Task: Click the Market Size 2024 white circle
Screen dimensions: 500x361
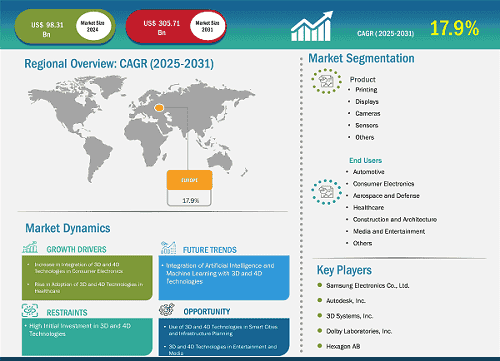Action: point(93,26)
